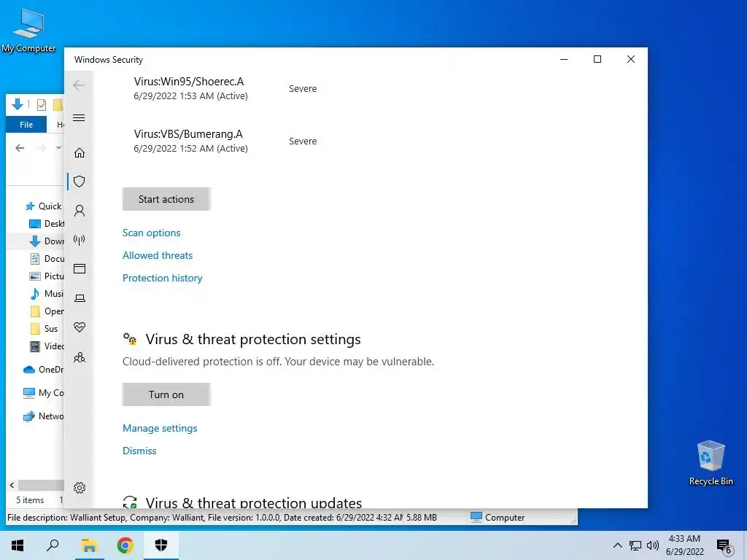Screen dimensions: 747x560
Task: Maximize the Windows Security window
Action: point(597,59)
